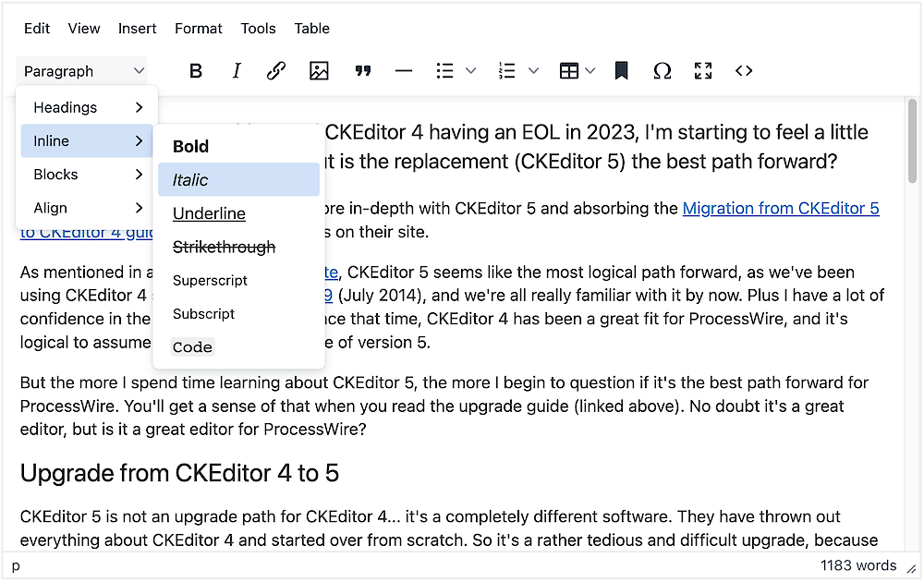Insert an image via toolbar
The width and height of the screenshot is (924, 582).
click(319, 71)
